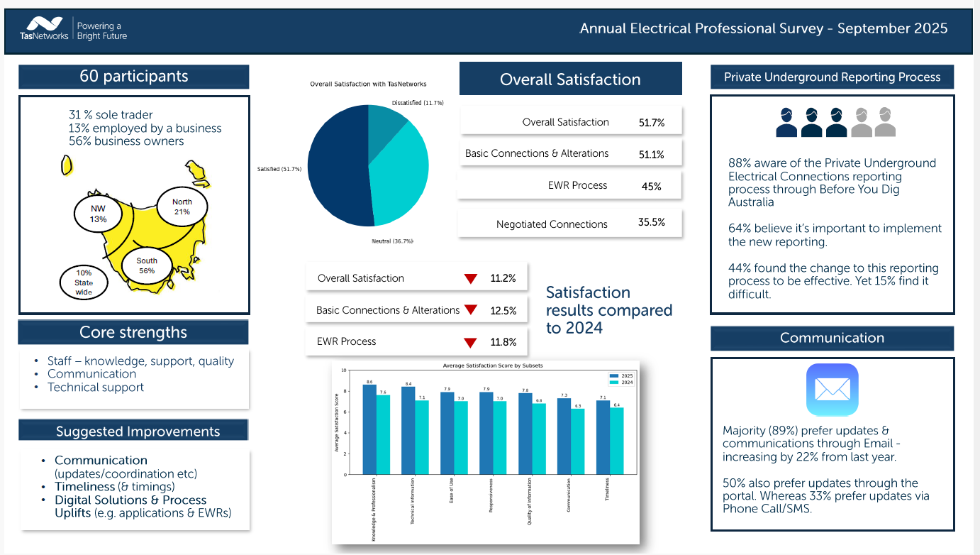Screen dimensions: 980x555
Task: Click the 'Overall Satisfaction with TasNetworks' pie chart title
Action: click(x=368, y=84)
